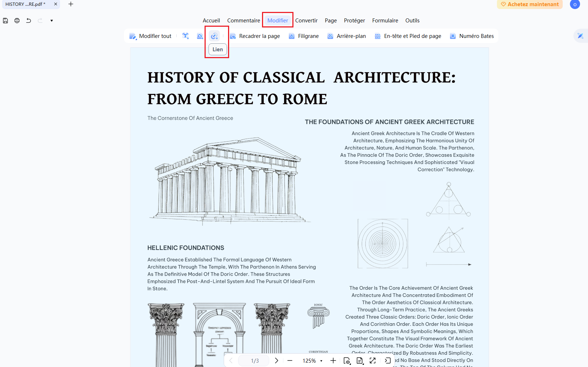588x367 pixels.
Task: Open the page display layout options
Action: pyautogui.click(x=360, y=360)
